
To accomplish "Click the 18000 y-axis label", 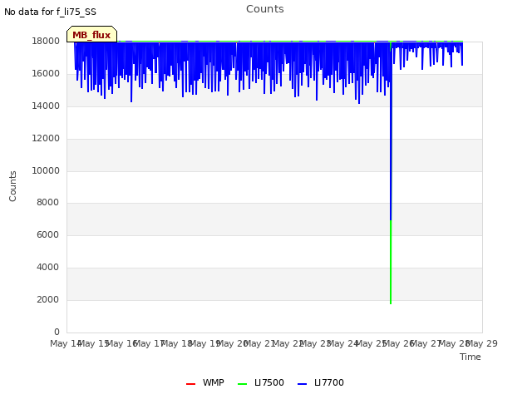I will click(46, 41).
